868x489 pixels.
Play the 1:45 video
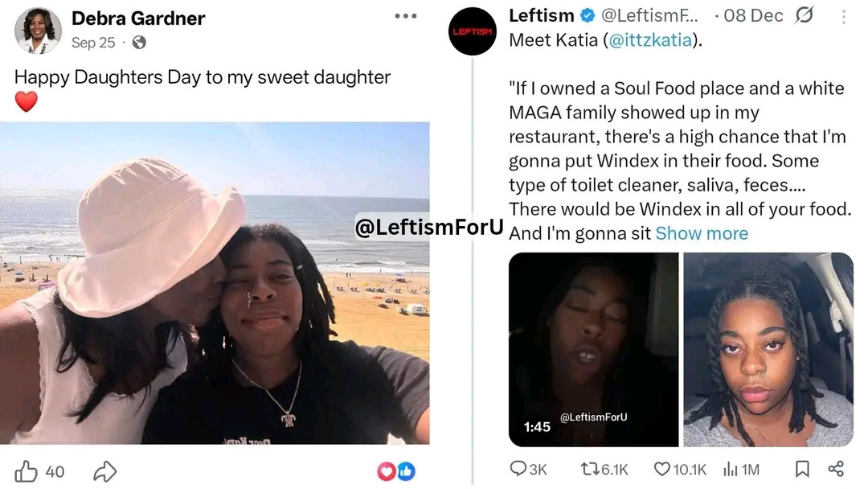(x=593, y=349)
